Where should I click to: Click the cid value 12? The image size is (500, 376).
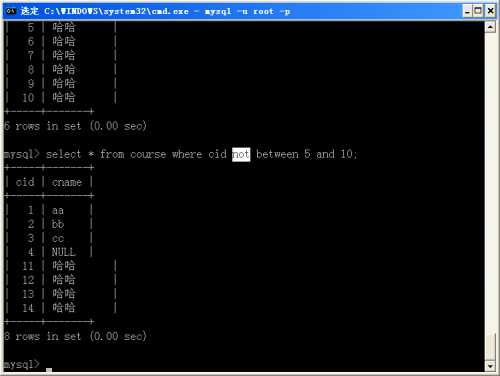coord(28,280)
